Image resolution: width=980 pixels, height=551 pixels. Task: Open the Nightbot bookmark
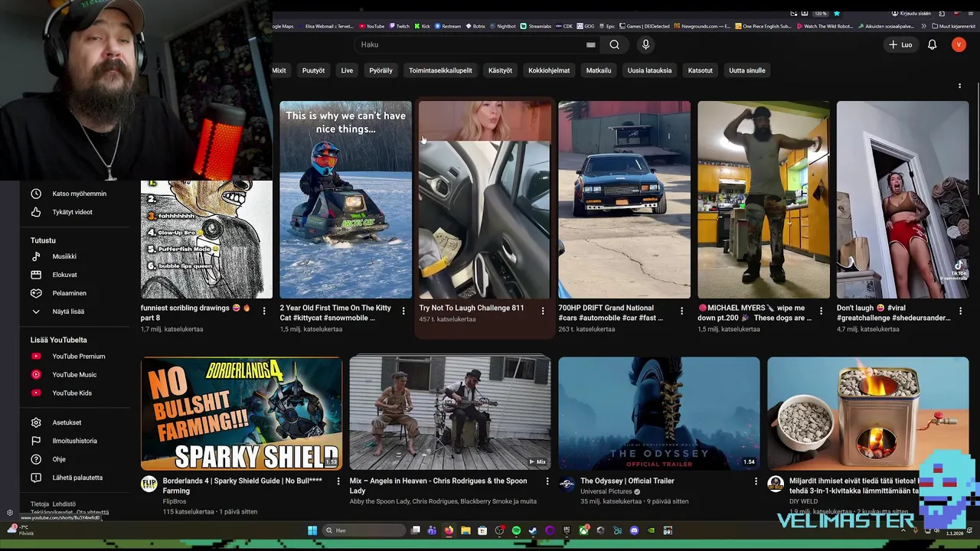coord(502,26)
